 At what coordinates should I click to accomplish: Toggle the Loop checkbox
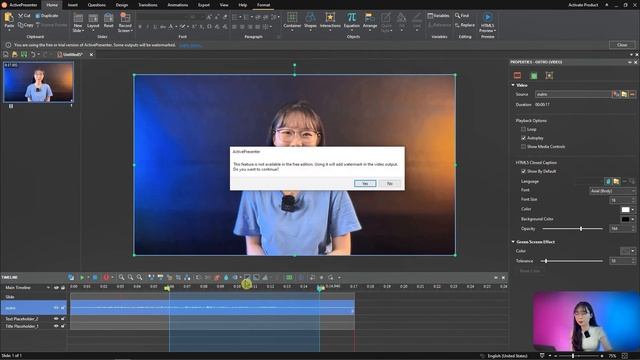(x=523, y=129)
